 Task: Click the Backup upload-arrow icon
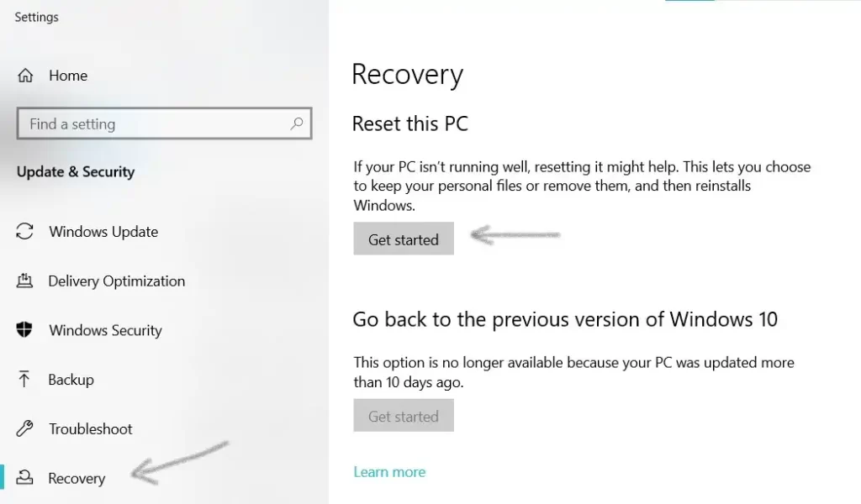click(x=24, y=380)
